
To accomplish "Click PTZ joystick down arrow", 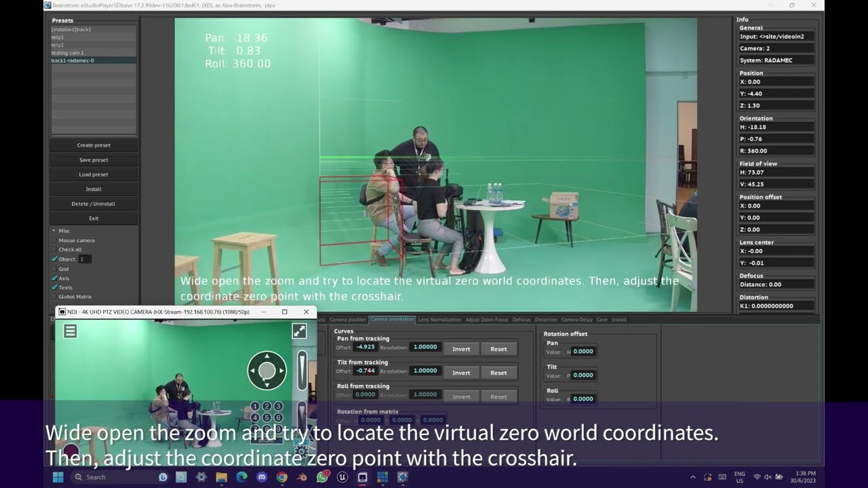I will tap(267, 384).
